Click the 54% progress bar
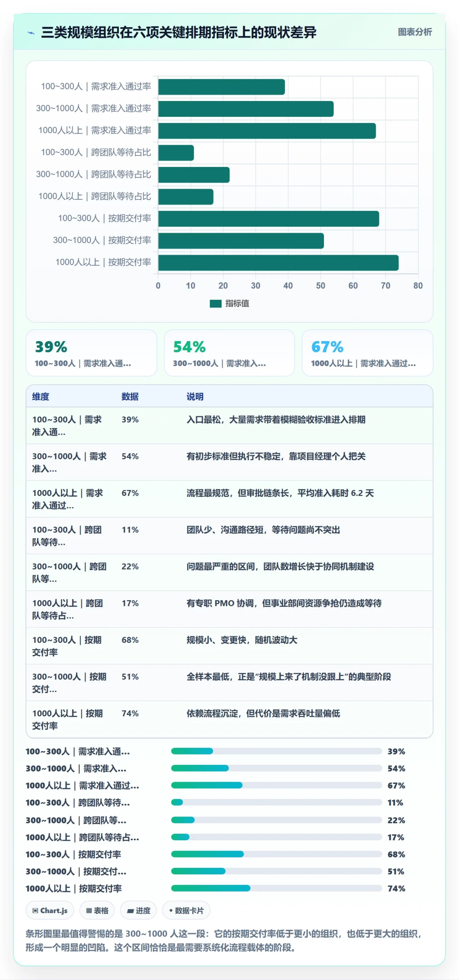This screenshot has height=980, width=459. (x=276, y=768)
